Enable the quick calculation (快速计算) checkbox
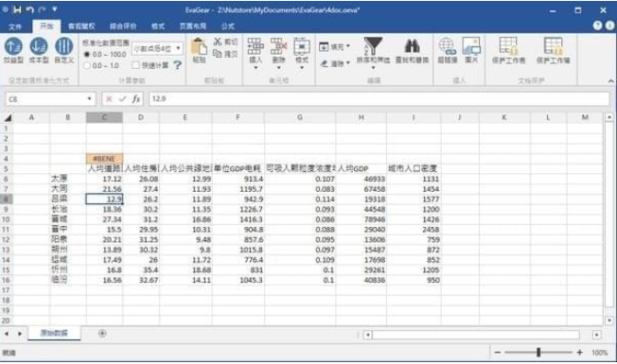This screenshot has height=364, width=617. click(x=135, y=65)
